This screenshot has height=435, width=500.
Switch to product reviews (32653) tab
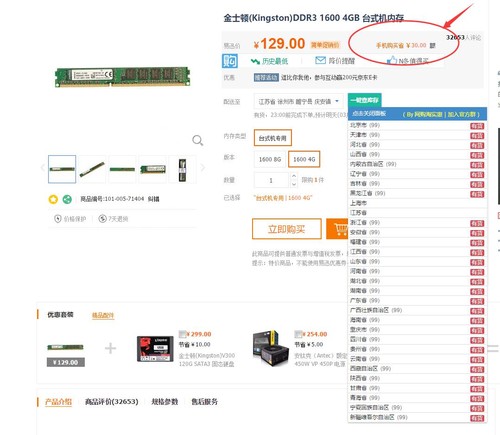112,402
